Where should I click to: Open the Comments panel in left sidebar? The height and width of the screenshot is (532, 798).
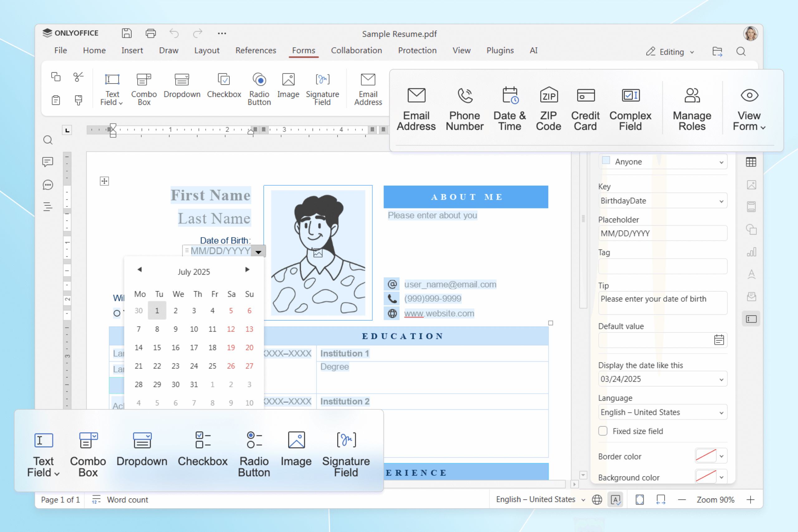(x=48, y=162)
